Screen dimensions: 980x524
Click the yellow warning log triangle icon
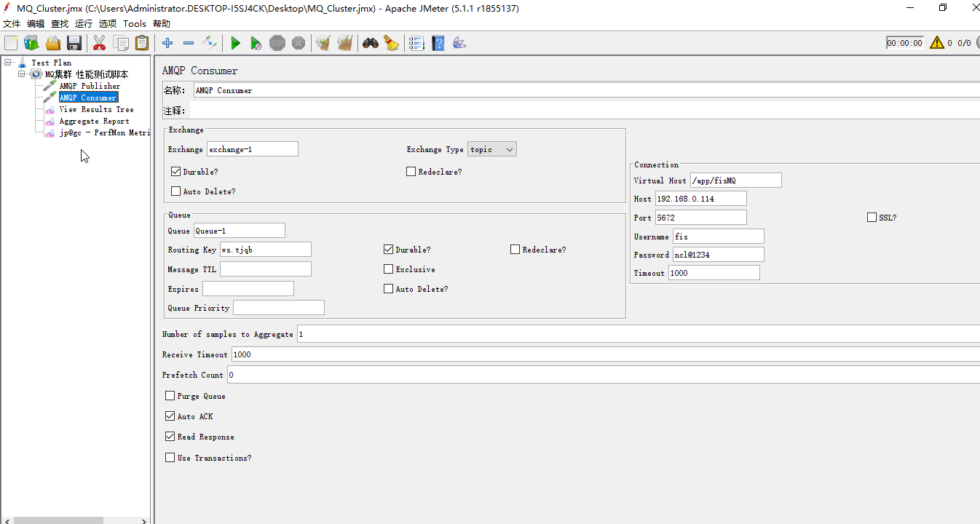click(x=937, y=42)
